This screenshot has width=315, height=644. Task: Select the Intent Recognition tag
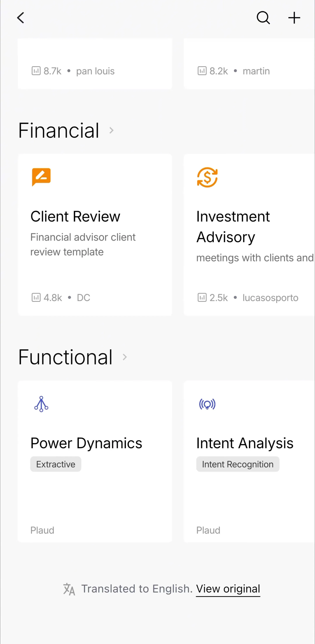tap(238, 464)
